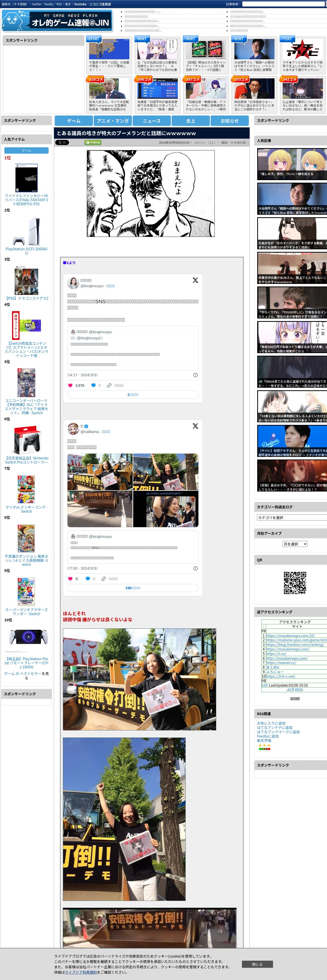
Task: Click the 520コメ comment badge
Action: pyautogui.click(x=96, y=79)
